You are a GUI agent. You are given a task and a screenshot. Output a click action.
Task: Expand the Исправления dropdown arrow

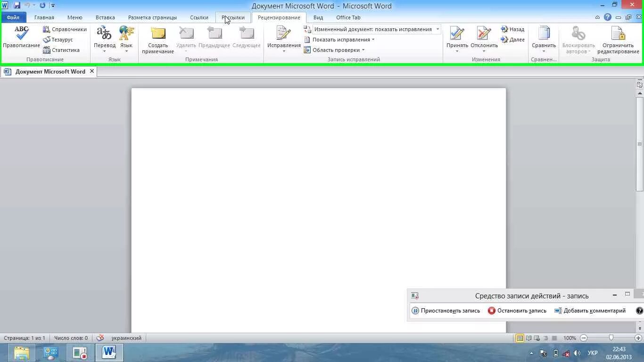pyautogui.click(x=284, y=51)
